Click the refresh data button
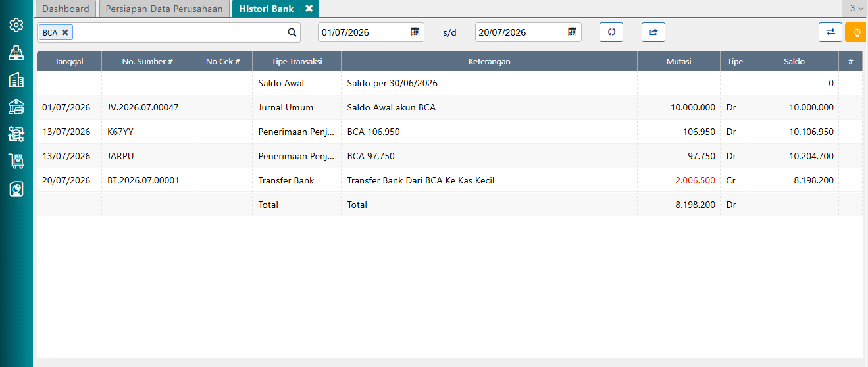868x367 pixels. coord(611,32)
